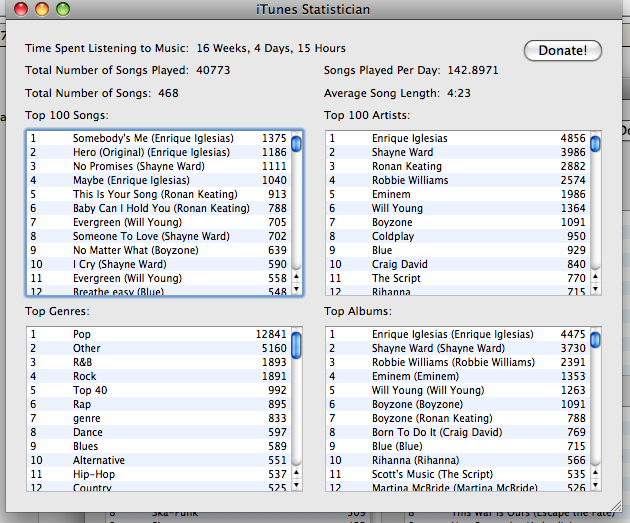Click the Top 100 Artists scrollbar thumb
This screenshot has width=630, height=523.
[595, 144]
